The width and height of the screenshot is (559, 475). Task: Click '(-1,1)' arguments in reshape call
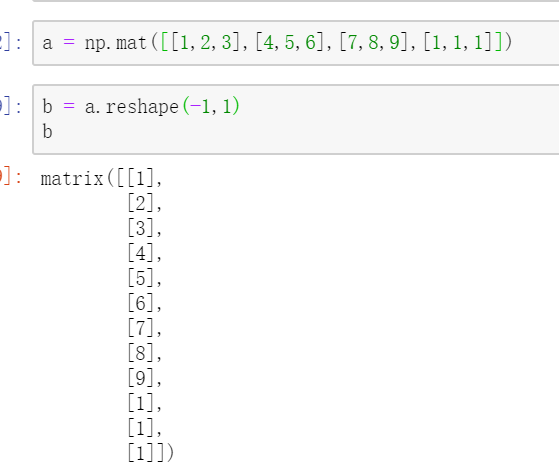[211, 106]
